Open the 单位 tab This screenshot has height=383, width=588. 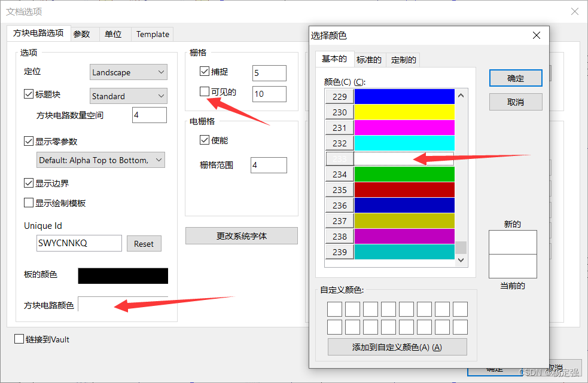(x=113, y=34)
